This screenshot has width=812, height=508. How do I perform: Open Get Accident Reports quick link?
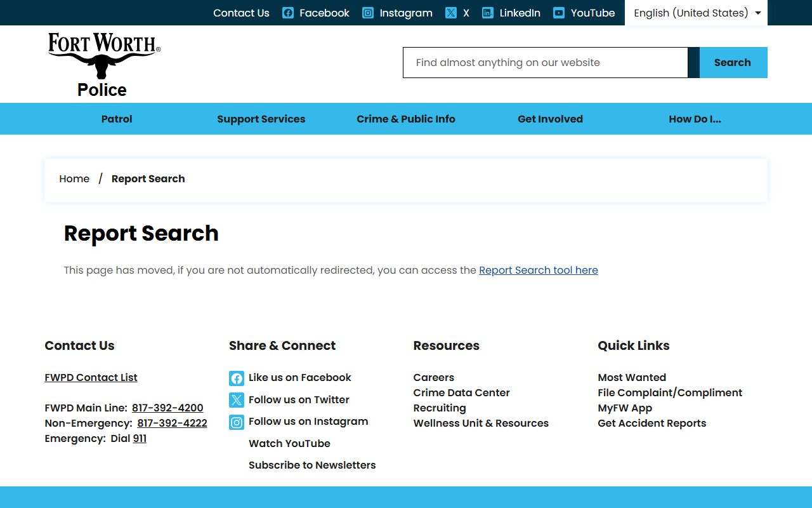[x=652, y=424]
